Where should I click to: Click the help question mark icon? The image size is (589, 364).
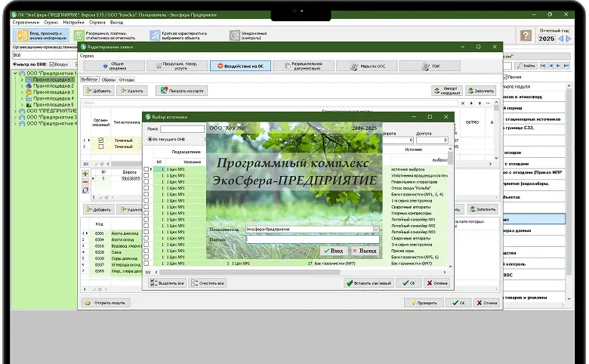click(526, 36)
